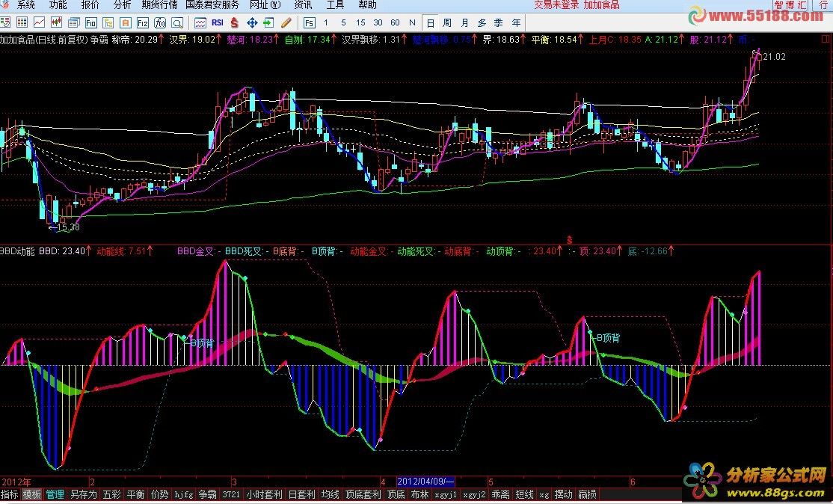Click the blue four-arrow move icon
Image resolution: width=833 pixels, height=504 pixels.
tap(252, 22)
